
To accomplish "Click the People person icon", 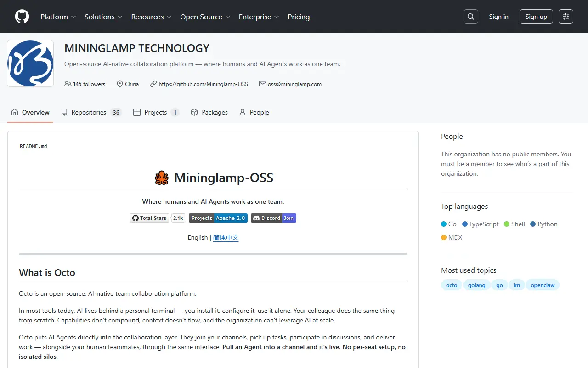I will click(x=243, y=112).
